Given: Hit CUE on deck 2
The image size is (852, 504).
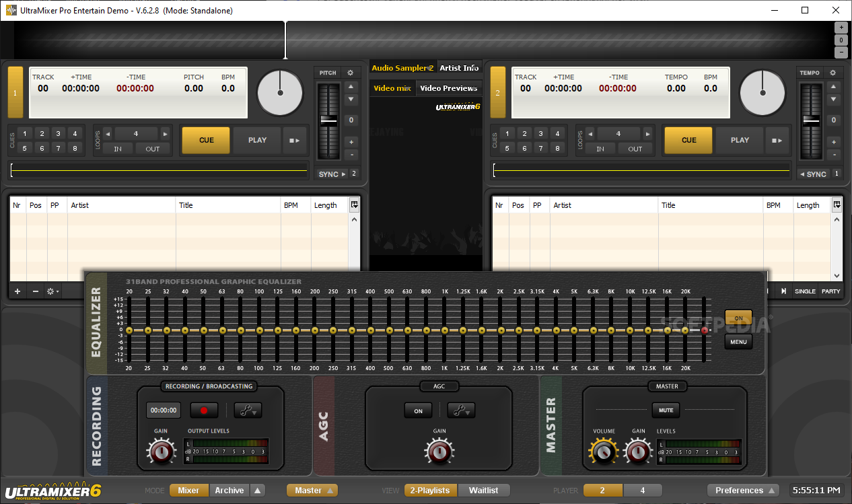Looking at the screenshot, I should point(688,141).
